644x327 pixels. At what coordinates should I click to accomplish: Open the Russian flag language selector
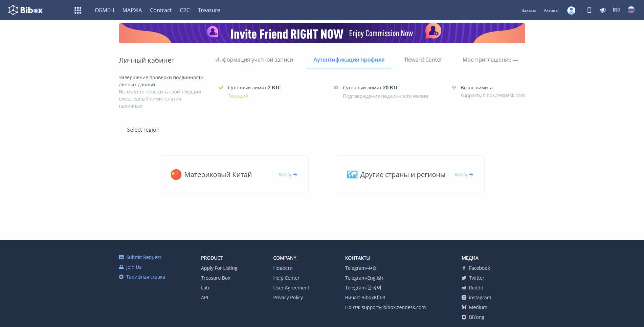pyautogui.click(x=631, y=10)
